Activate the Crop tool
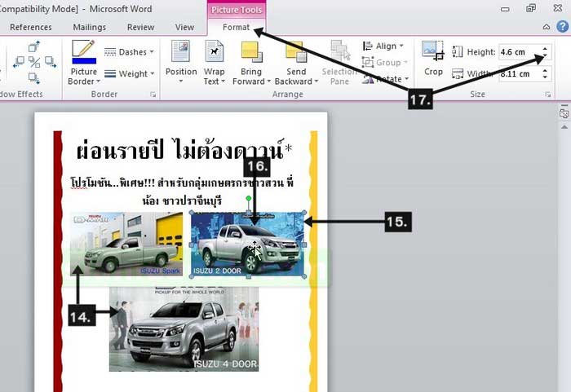571x392 pixels. (x=433, y=58)
